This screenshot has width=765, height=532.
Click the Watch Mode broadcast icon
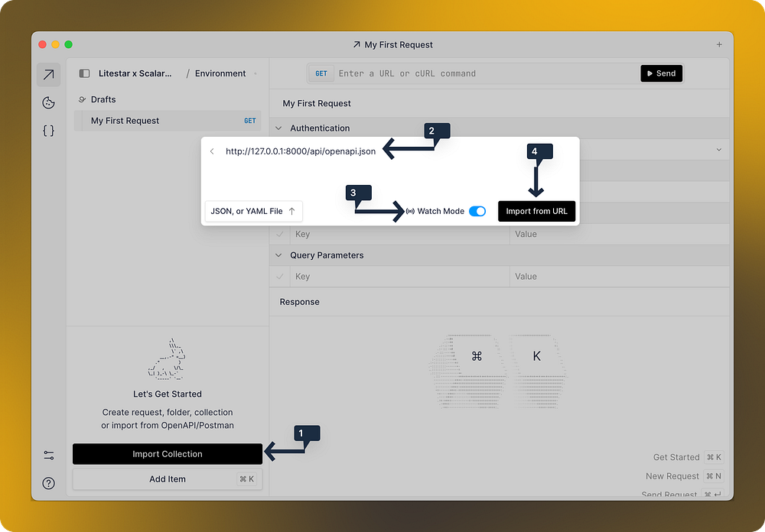click(x=410, y=211)
